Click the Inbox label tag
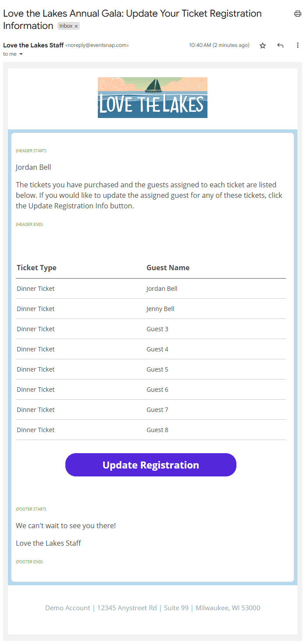 click(66, 26)
